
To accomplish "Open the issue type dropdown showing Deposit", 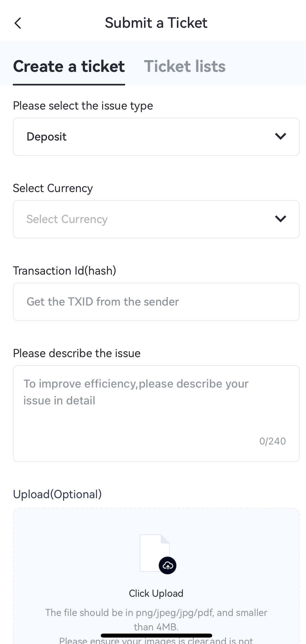I will [156, 137].
